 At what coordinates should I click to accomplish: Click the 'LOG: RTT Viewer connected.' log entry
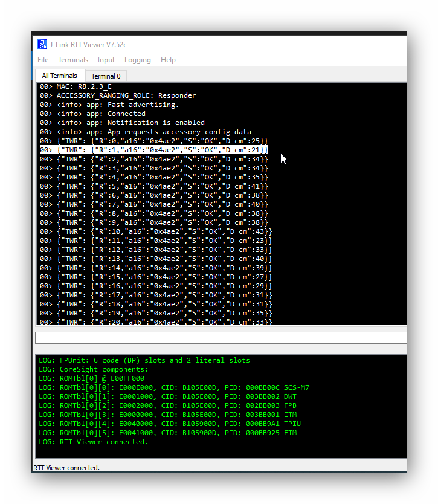(93, 442)
